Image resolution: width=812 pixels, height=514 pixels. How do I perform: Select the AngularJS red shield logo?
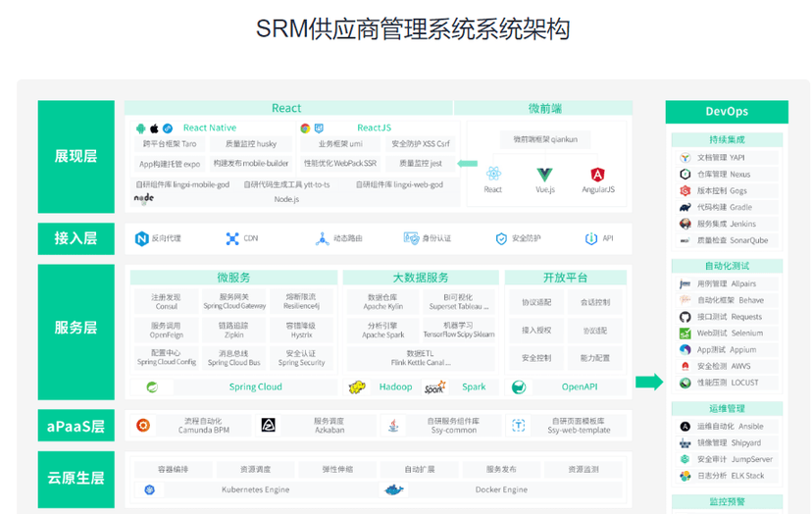click(597, 174)
